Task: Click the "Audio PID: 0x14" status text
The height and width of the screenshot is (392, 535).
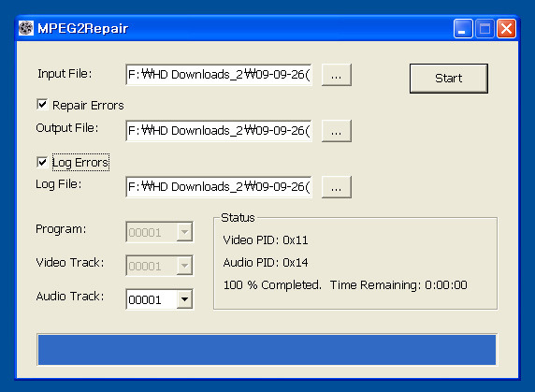Action: pyautogui.click(x=266, y=262)
